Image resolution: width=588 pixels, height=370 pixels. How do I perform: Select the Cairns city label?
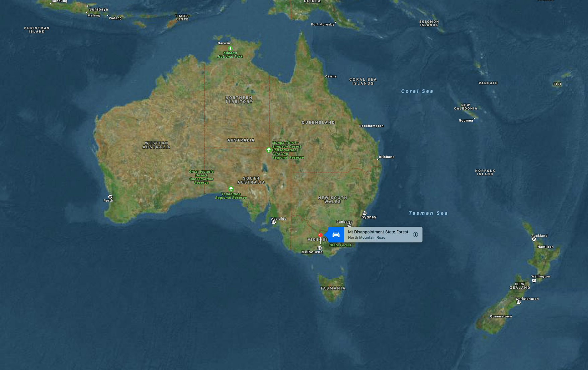tap(331, 76)
